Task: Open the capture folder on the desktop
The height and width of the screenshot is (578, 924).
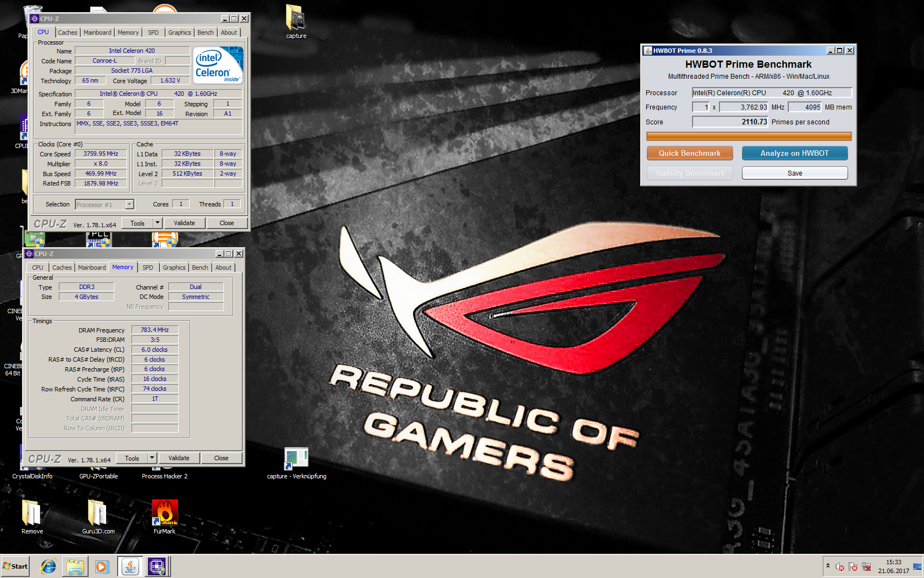Action: coord(296,22)
